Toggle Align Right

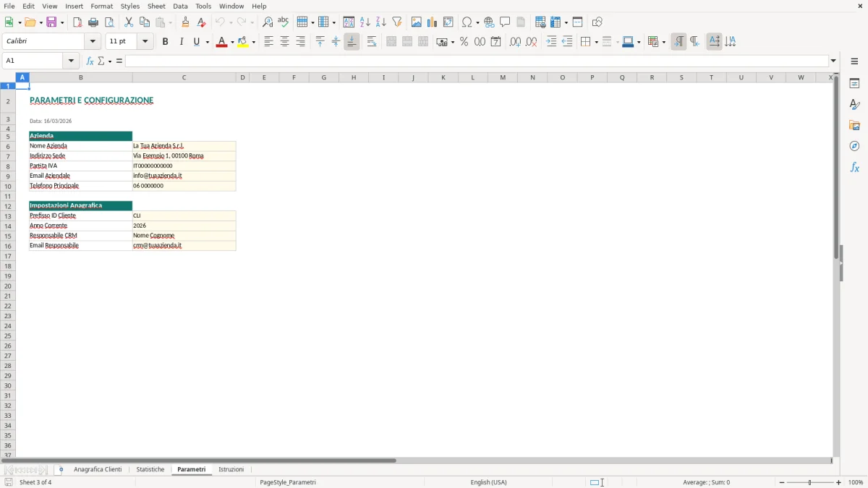301,42
